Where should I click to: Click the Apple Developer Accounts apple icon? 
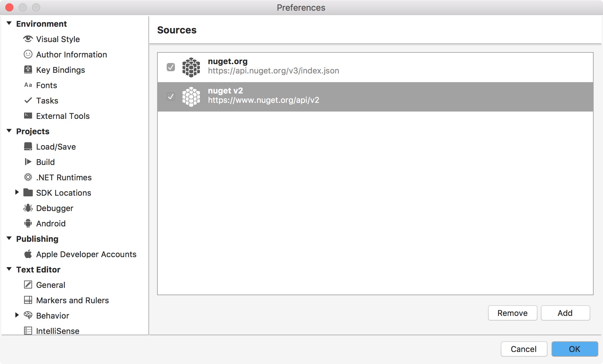[x=28, y=254]
